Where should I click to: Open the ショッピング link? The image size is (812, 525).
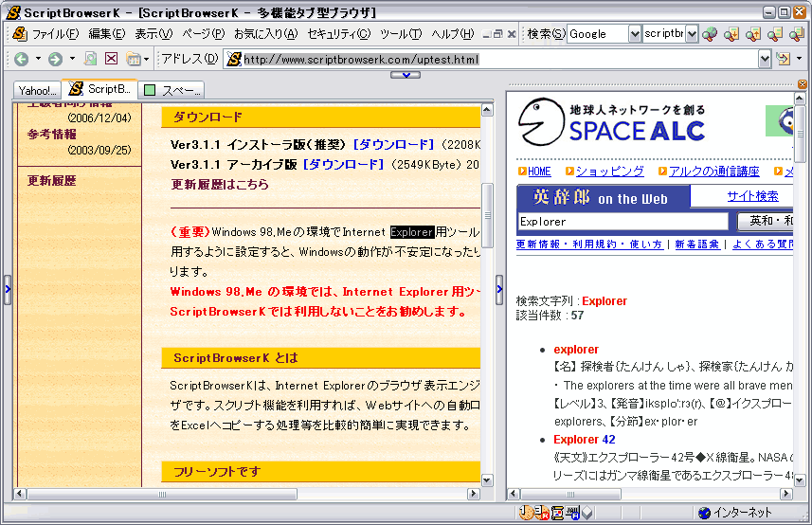click(610, 172)
